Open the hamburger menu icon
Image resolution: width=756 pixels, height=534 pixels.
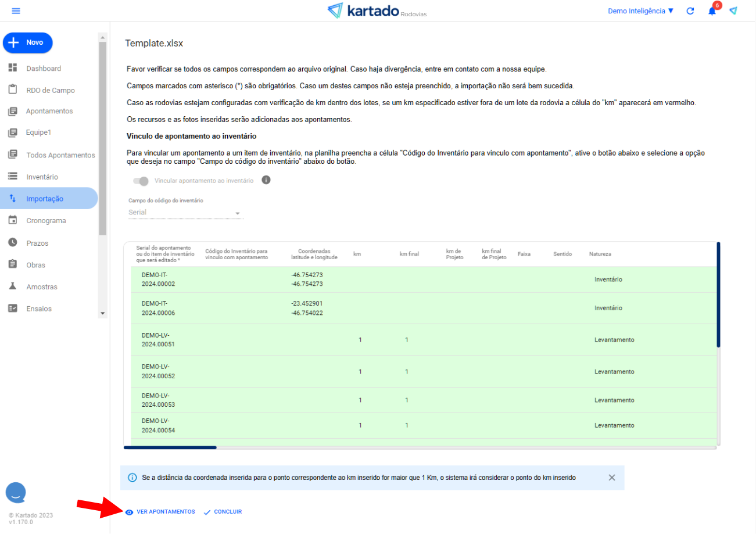pos(16,11)
